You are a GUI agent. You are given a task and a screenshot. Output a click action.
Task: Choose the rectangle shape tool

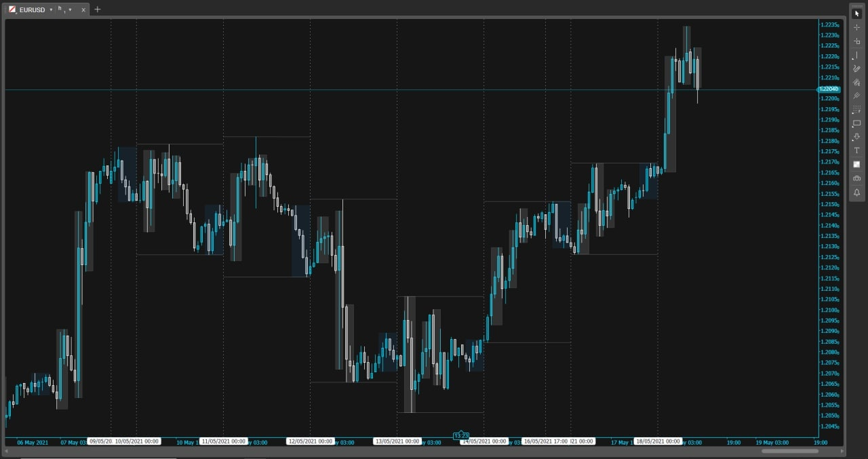(x=856, y=123)
